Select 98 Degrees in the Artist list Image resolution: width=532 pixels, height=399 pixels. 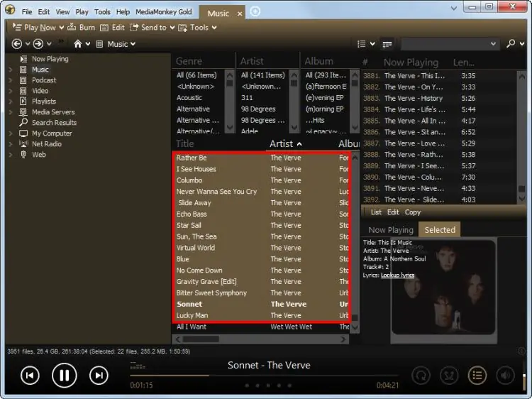pos(258,109)
